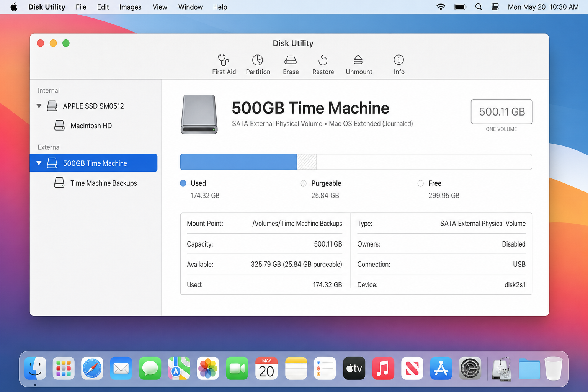Click the Connection value USB
Image resolution: width=588 pixels, height=392 pixels.
[x=519, y=264]
